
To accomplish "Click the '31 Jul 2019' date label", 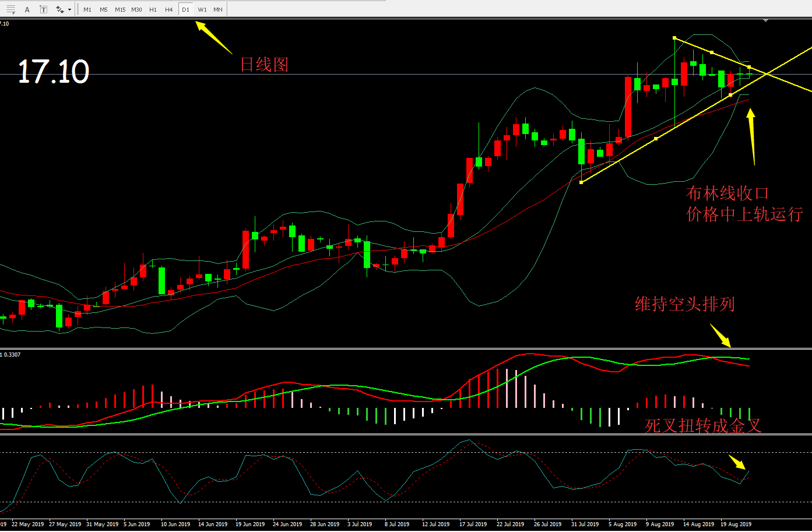I will tap(585, 524).
